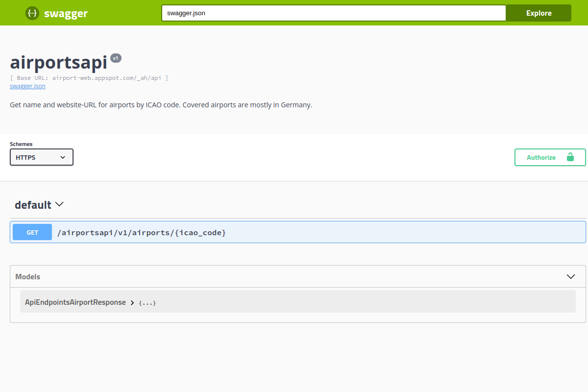
Task: Click the swagger wordmark text
Action: [66, 14]
